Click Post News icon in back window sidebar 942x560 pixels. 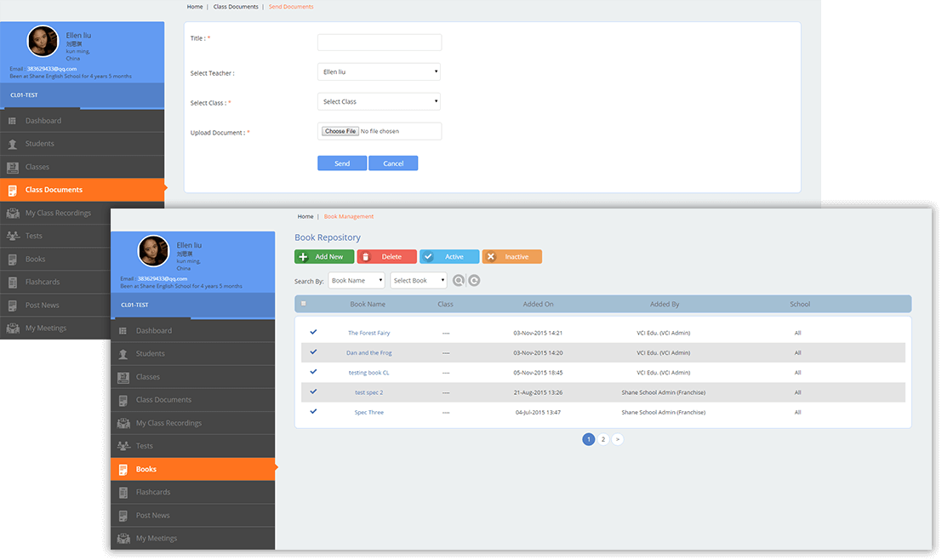(x=12, y=306)
